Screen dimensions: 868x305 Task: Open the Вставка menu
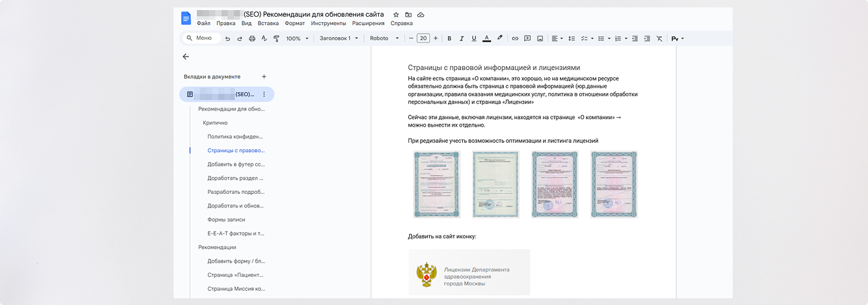tap(268, 24)
